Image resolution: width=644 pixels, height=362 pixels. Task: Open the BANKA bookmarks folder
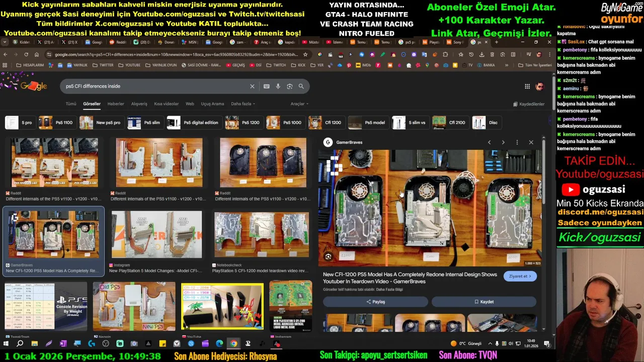point(486,65)
